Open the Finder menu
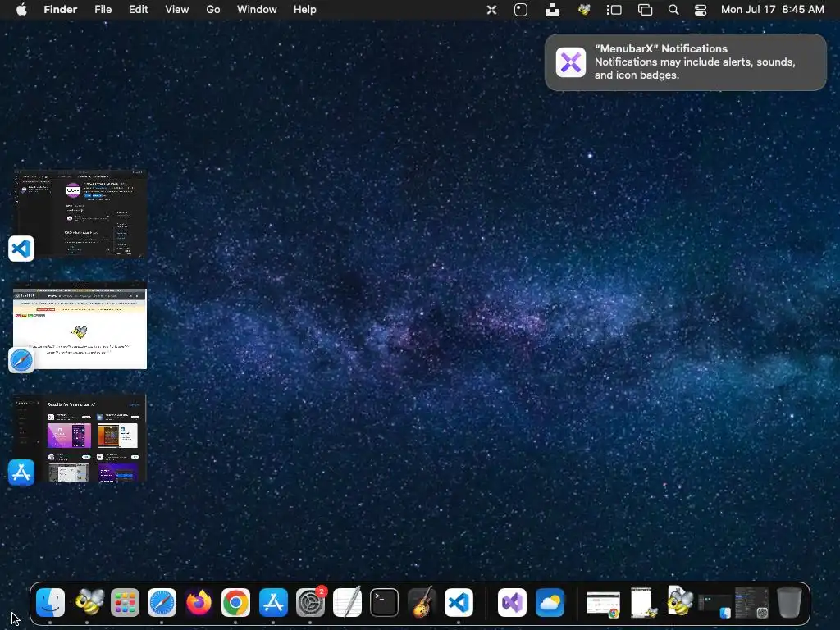Viewport: 840px width, 630px height. coord(61,10)
